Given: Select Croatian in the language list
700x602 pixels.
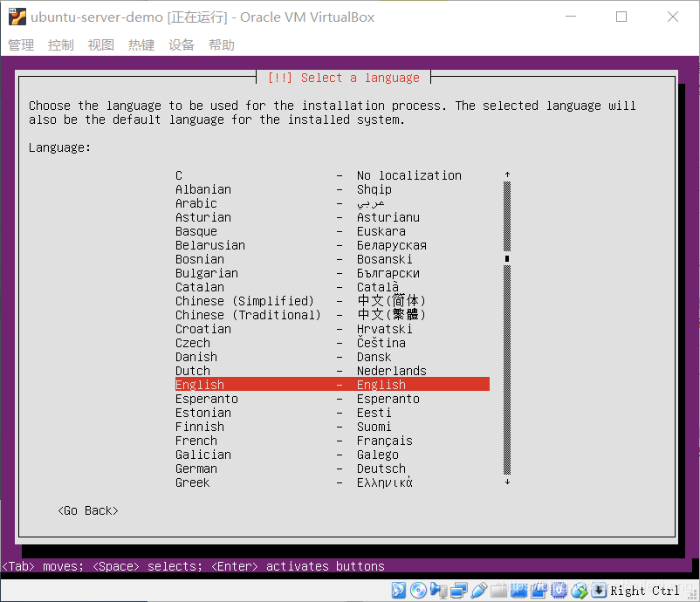Looking at the screenshot, I should tap(333, 329).
